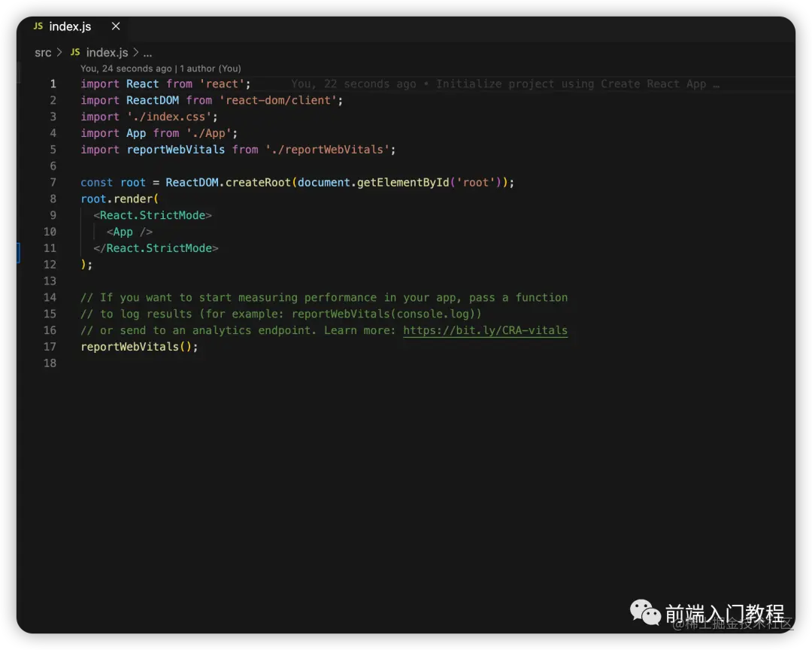Screen dimensions: 812x650
Task: Click './App' import string on line 4
Action: tap(209, 133)
